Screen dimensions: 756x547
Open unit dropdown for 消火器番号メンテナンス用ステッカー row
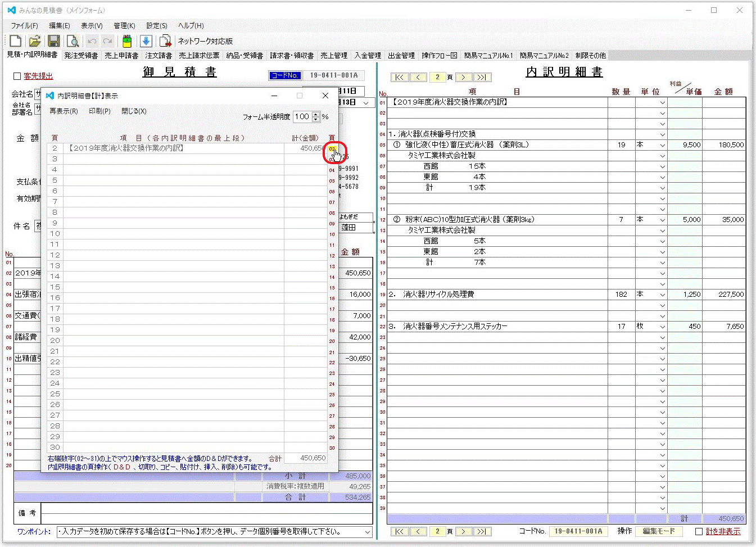pos(663,327)
